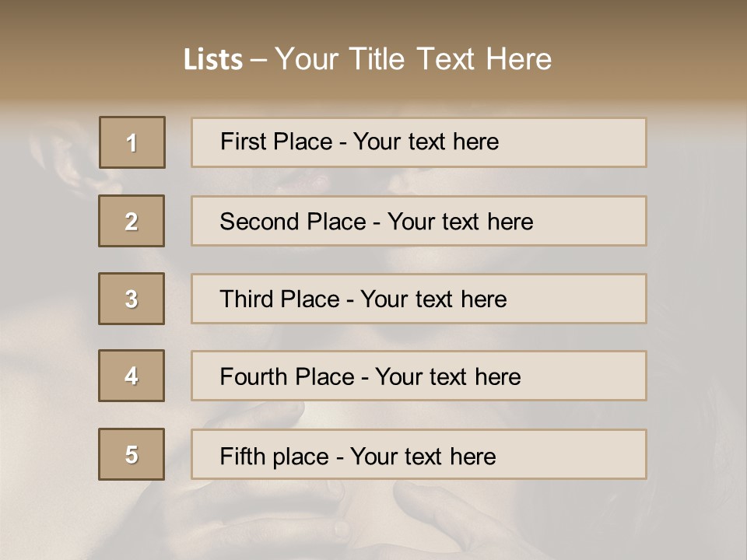
Task: Click "Your text here" in Fourth Place row
Action: click(x=448, y=377)
